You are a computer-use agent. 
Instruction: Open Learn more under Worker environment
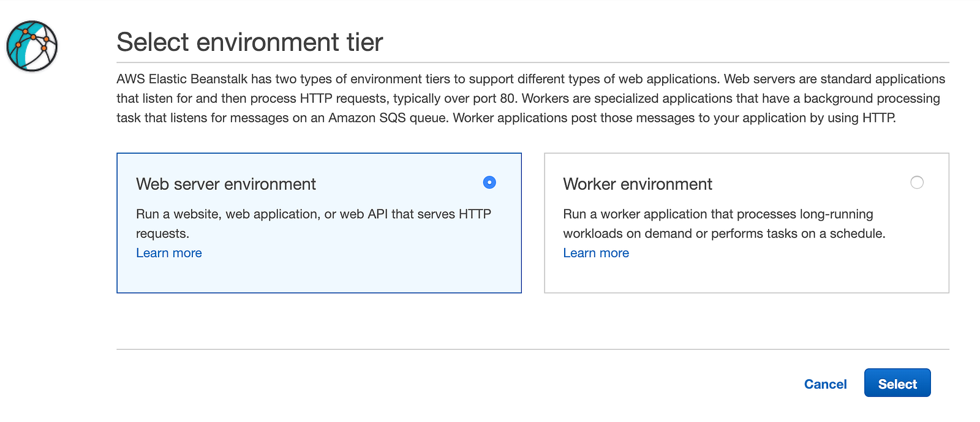click(x=596, y=253)
